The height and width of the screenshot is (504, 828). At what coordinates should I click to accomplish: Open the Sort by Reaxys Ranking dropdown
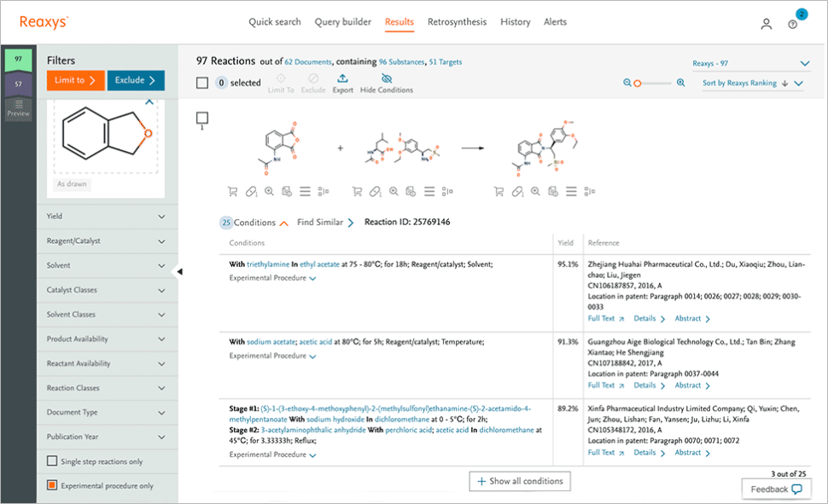pos(751,84)
